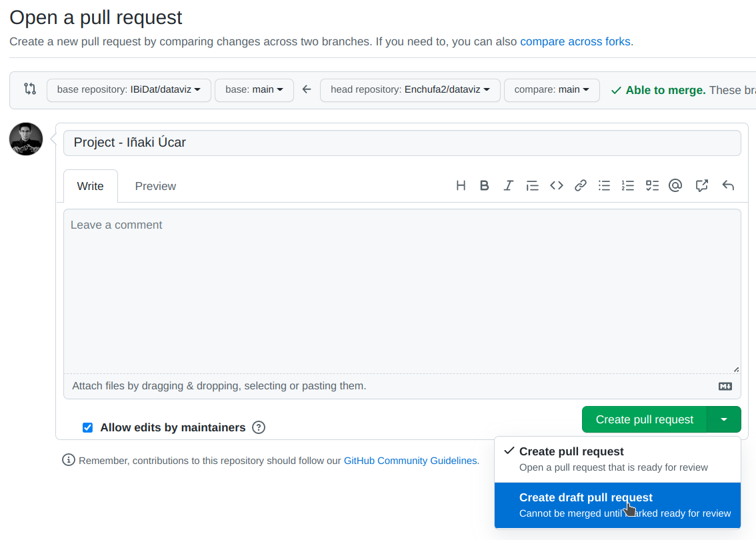This screenshot has width=756, height=540.
Task: Click the @mention icon
Action: coord(675,185)
